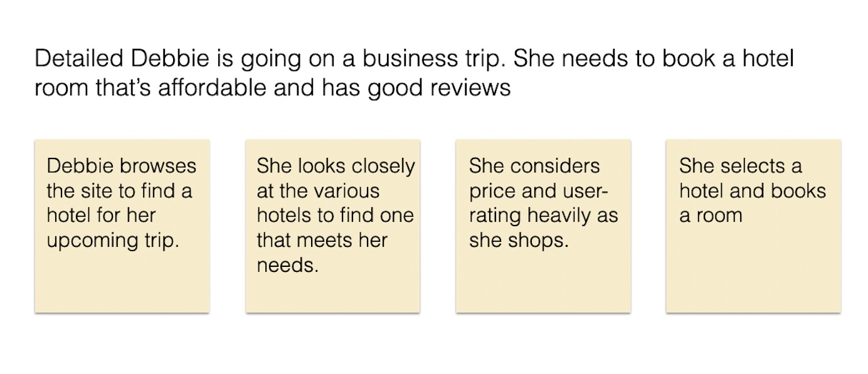Click the "hotel for her" line in first note

pos(101,216)
